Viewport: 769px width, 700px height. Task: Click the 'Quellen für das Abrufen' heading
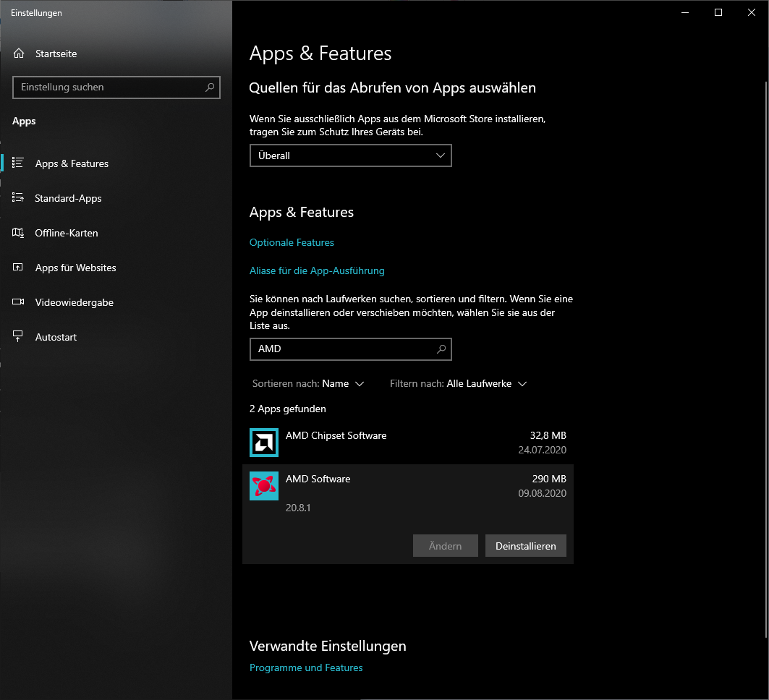392,87
